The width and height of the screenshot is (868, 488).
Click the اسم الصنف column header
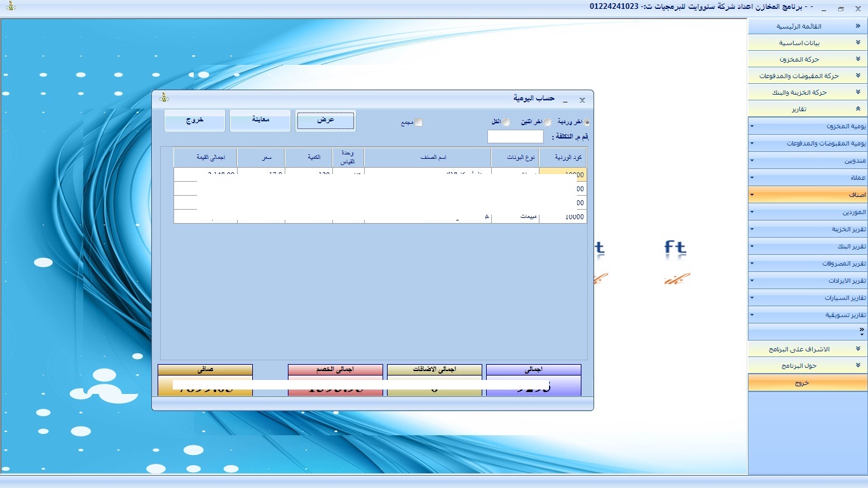427,157
